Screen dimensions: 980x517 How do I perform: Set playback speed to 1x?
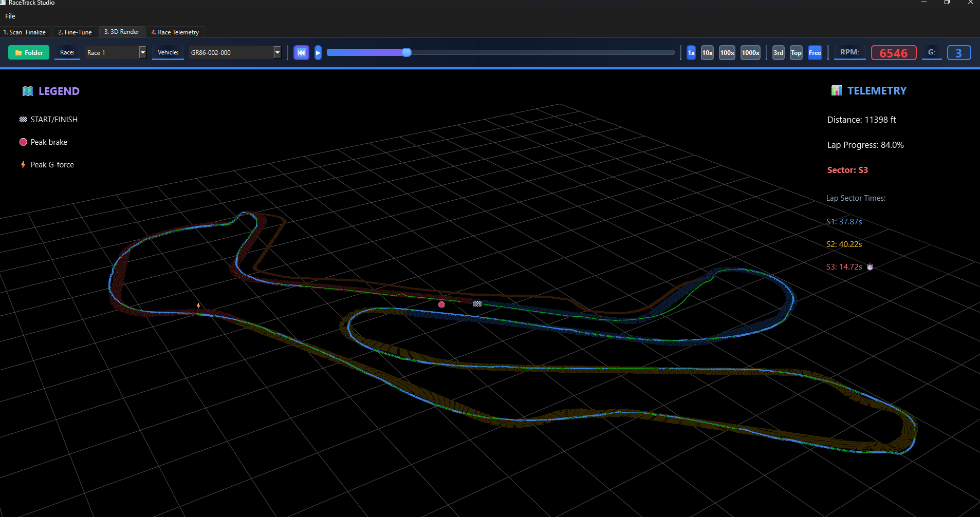tap(691, 52)
